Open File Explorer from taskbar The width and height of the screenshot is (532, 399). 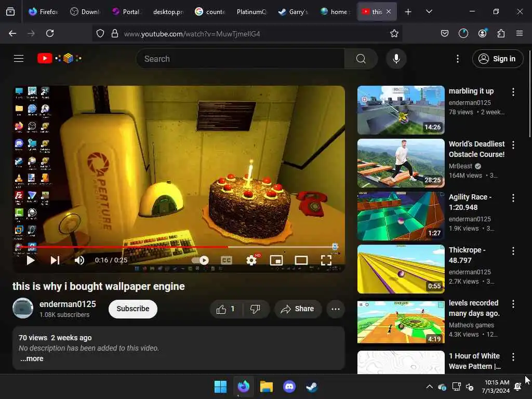(x=267, y=387)
